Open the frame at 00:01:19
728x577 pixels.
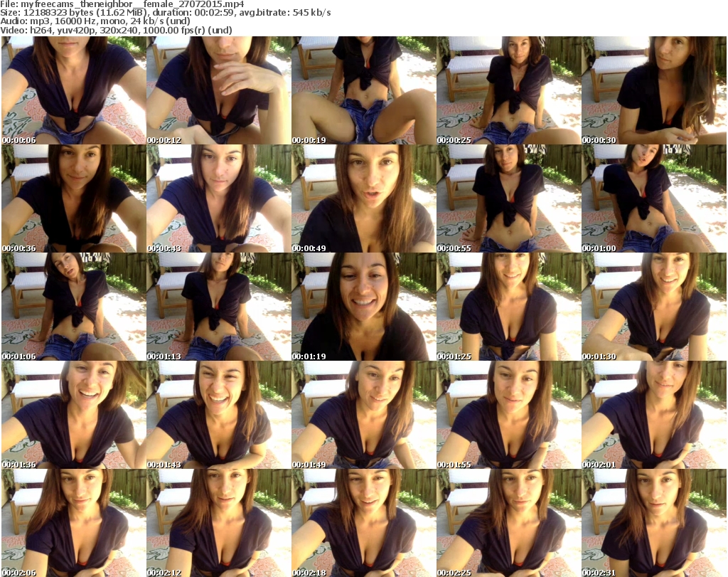[x=363, y=307]
